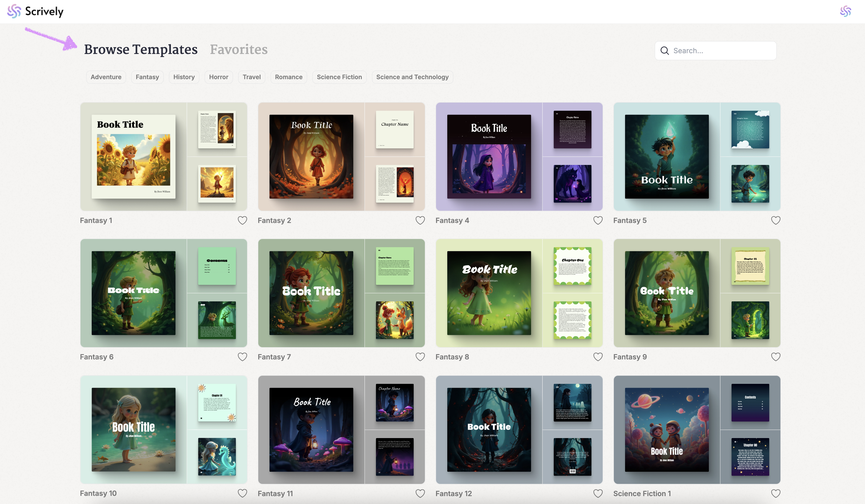The width and height of the screenshot is (865, 504).
Task: Add Fantasy 7 to favorites via the heart icon
Action: pyautogui.click(x=420, y=357)
